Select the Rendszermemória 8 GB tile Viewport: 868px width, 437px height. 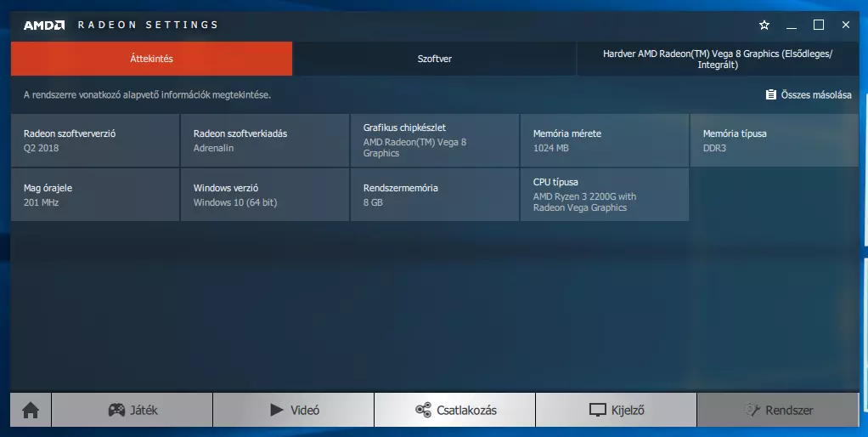435,195
